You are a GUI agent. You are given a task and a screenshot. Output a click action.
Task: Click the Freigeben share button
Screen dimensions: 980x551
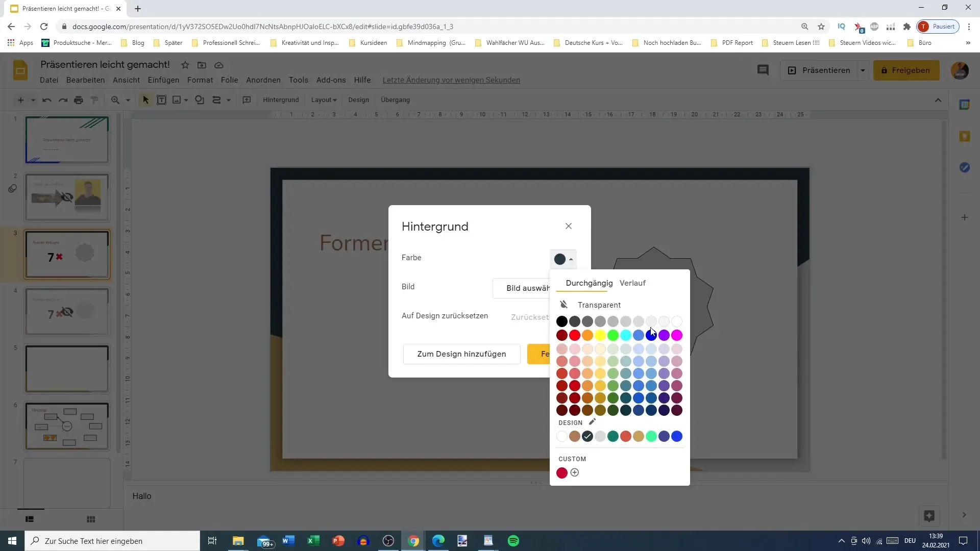point(906,70)
